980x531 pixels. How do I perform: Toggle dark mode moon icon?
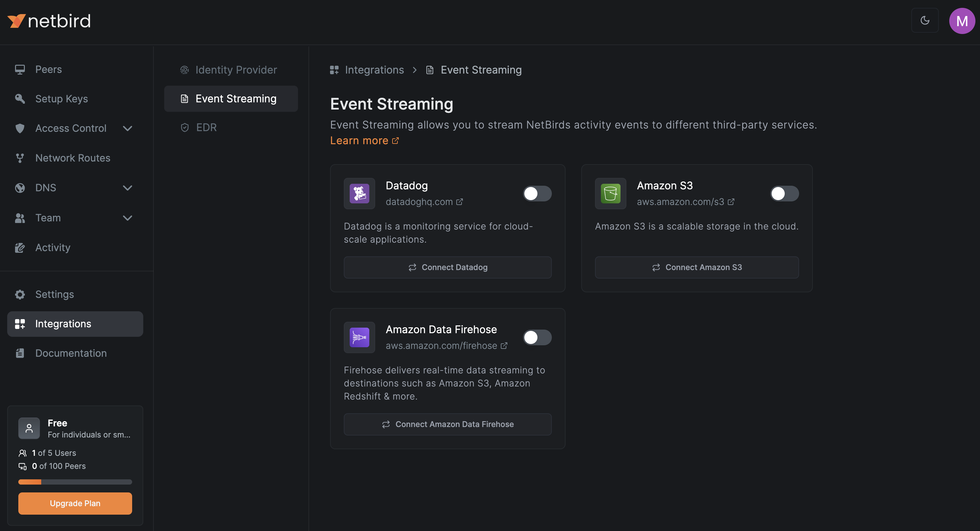coord(924,21)
